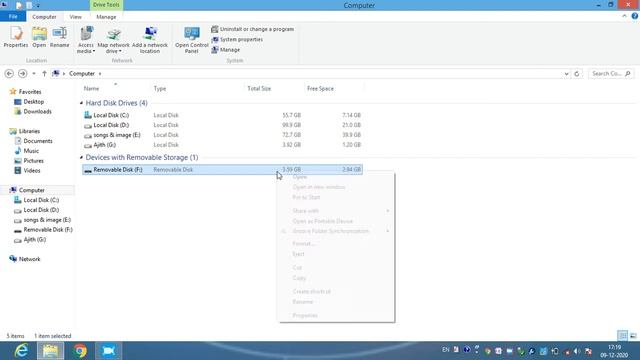Click the Back navigation arrow
This screenshot has width=640, height=360.
tap(9, 73)
